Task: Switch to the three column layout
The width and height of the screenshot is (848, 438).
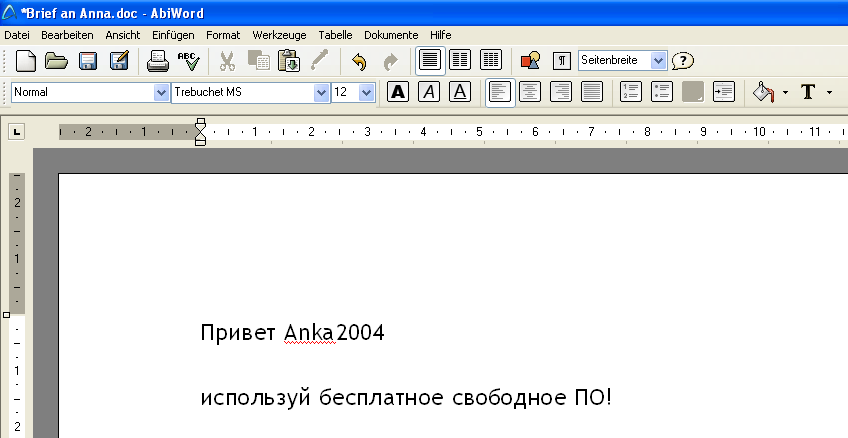Action: tap(491, 61)
